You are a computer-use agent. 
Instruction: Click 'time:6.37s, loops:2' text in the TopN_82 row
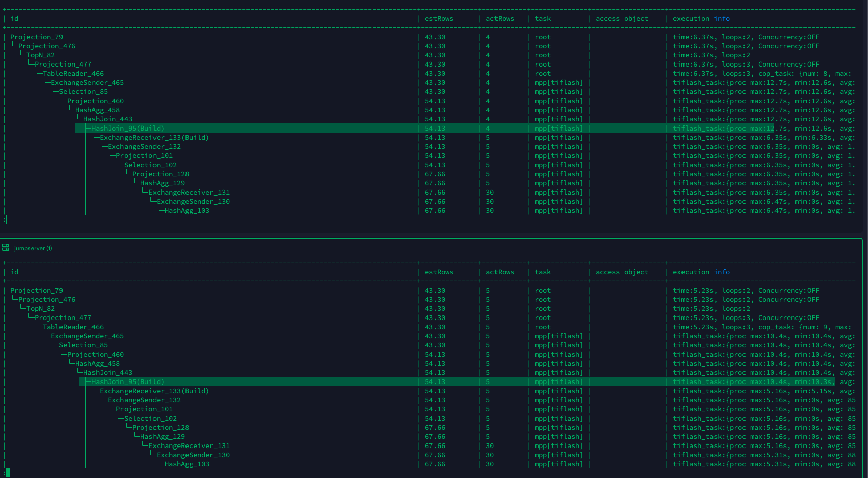coord(711,55)
